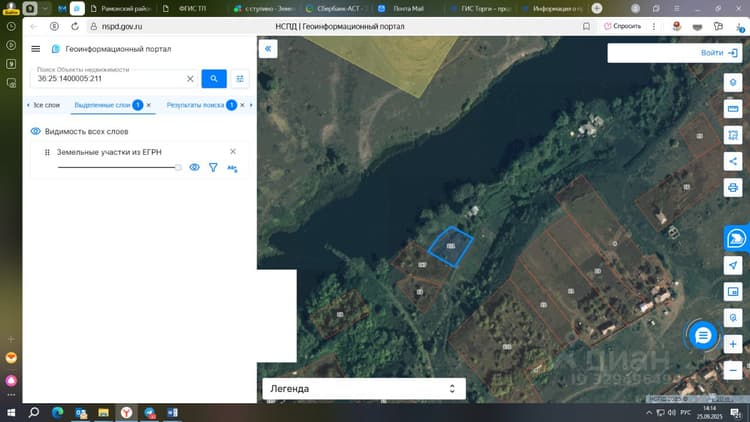Open filter for Земельные участки из ЕГРН layer
Viewport: 750px width, 422px height.
pos(213,167)
